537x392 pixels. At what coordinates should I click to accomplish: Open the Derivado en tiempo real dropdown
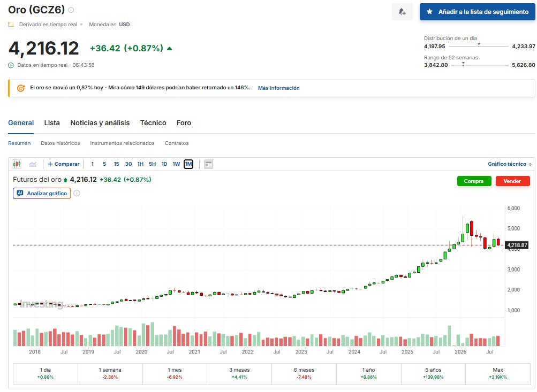coord(51,25)
